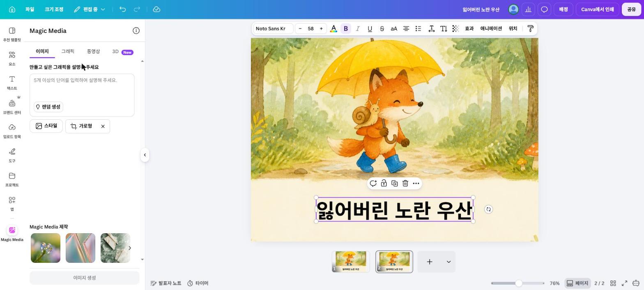This screenshot has width=644, height=290.
Task: Adjust the zoom slider handle
Action: click(519, 283)
